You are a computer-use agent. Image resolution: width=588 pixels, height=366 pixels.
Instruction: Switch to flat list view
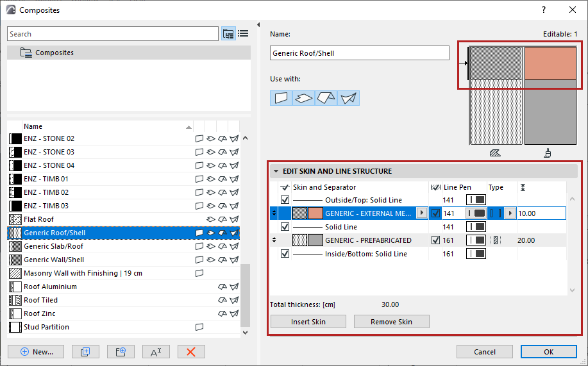243,34
